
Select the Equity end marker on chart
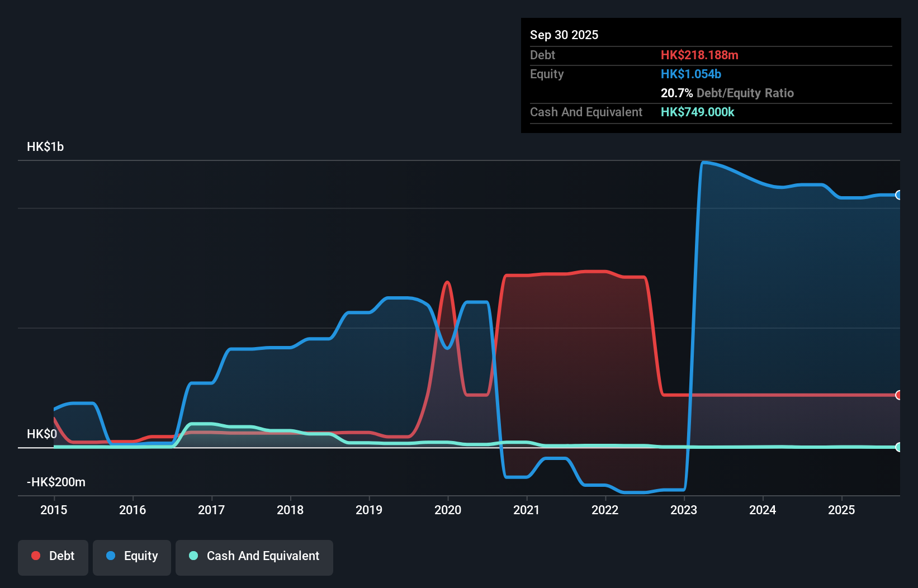pyautogui.click(x=898, y=195)
